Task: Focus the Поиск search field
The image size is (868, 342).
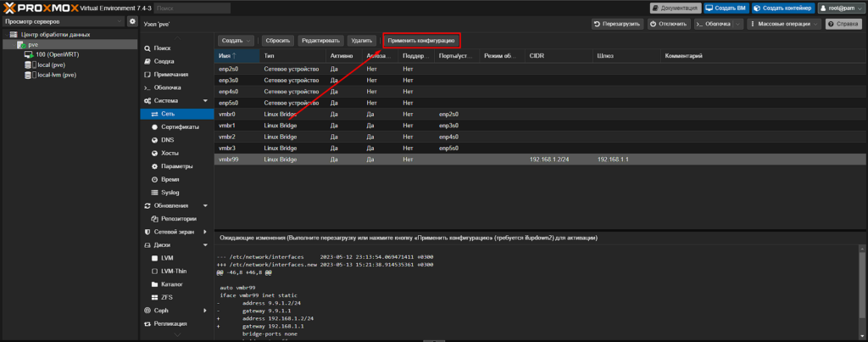Action: point(192,8)
